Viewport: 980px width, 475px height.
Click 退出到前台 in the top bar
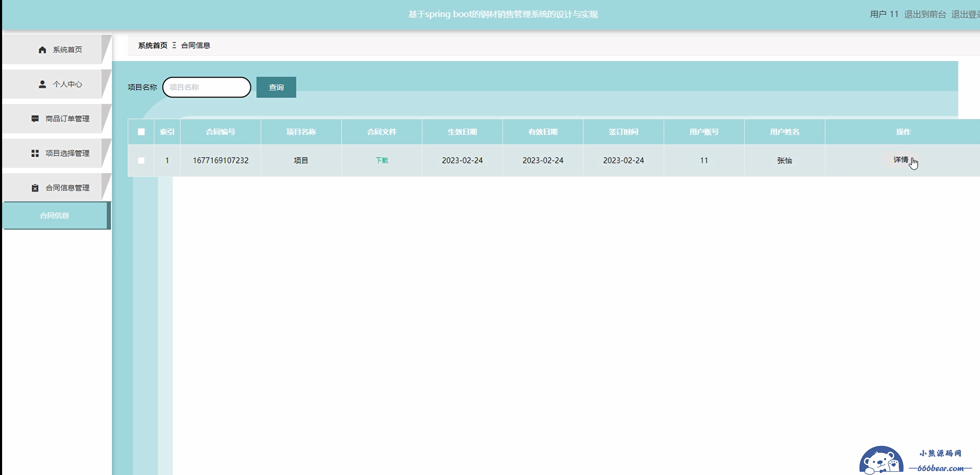point(925,14)
